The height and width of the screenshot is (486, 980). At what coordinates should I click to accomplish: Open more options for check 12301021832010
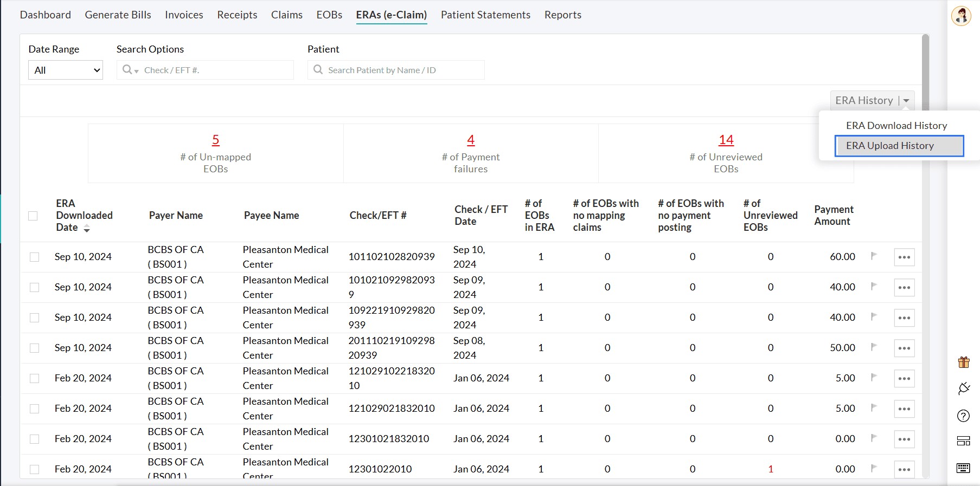[904, 439]
